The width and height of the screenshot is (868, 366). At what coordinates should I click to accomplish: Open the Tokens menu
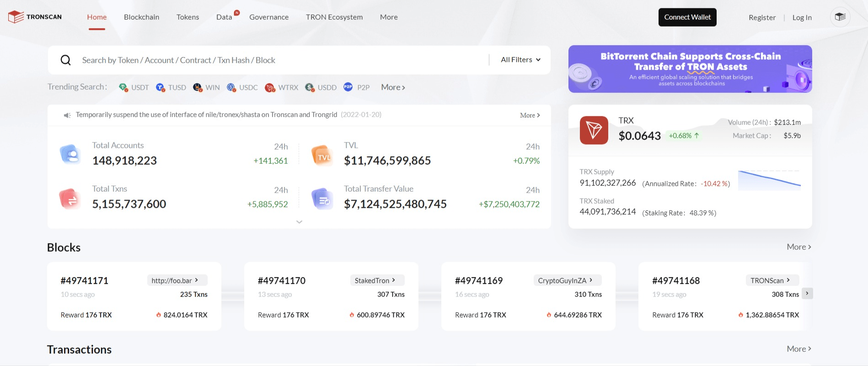pyautogui.click(x=188, y=17)
